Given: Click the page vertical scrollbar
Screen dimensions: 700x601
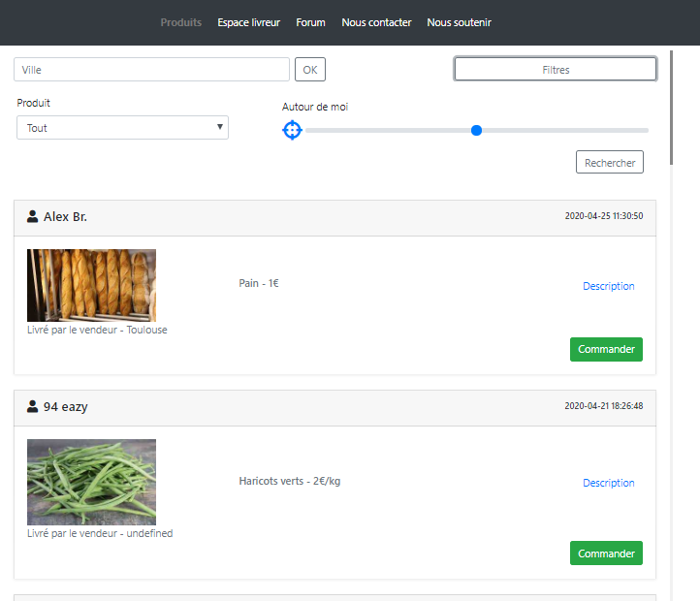Looking at the screenshot, I should pos(672,108).
